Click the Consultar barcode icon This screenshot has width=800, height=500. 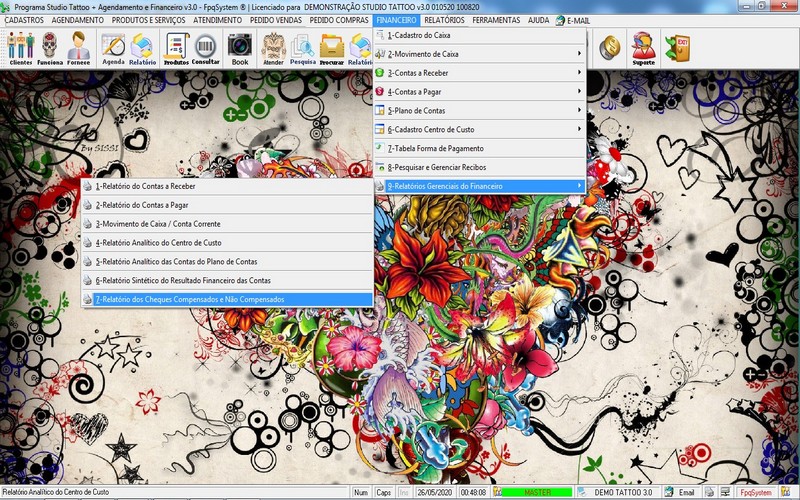click(x=206, y=48)
